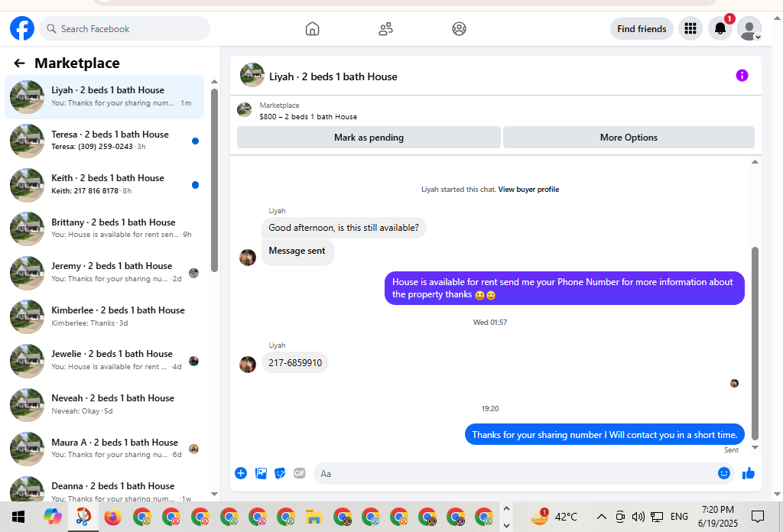Click the chat header listing thumbnail

click(x=252, y=75)
